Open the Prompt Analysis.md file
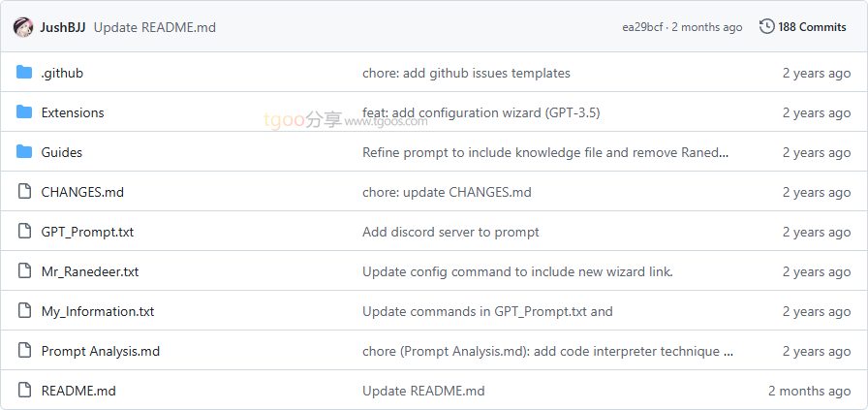Viewport: 868px width, 410px height. 100,351
